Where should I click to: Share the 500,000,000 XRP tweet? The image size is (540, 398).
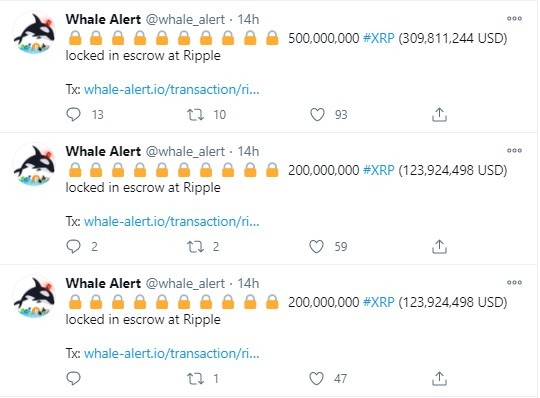439,115
